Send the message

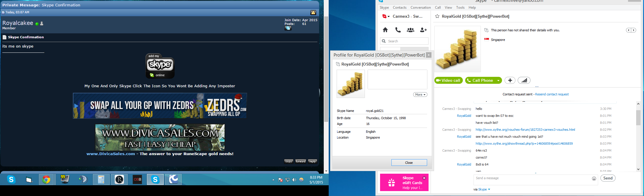(x=608, y=178)
